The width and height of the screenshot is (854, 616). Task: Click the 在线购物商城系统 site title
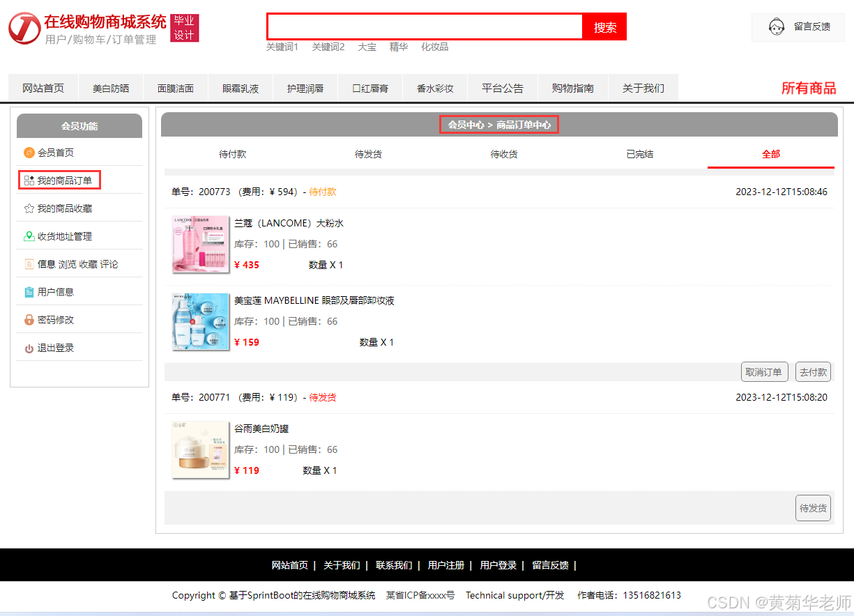105,21
